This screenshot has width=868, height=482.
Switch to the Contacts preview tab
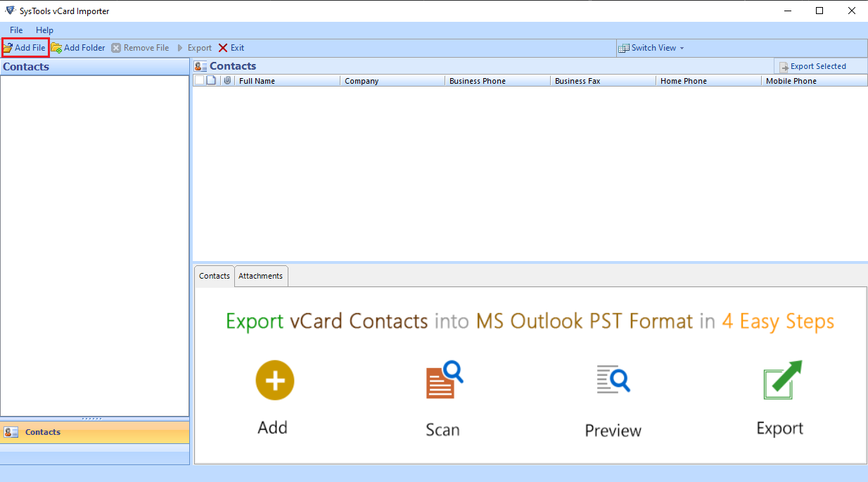(215, 276)
